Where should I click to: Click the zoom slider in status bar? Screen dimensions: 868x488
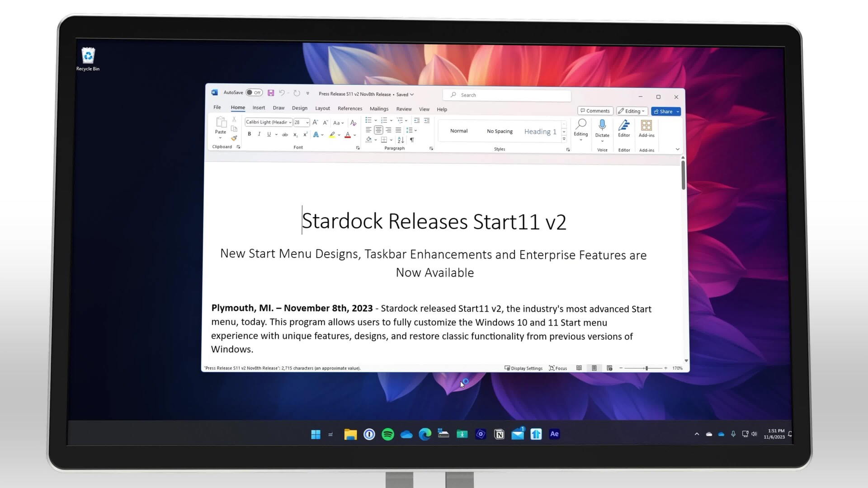[646, 368]
